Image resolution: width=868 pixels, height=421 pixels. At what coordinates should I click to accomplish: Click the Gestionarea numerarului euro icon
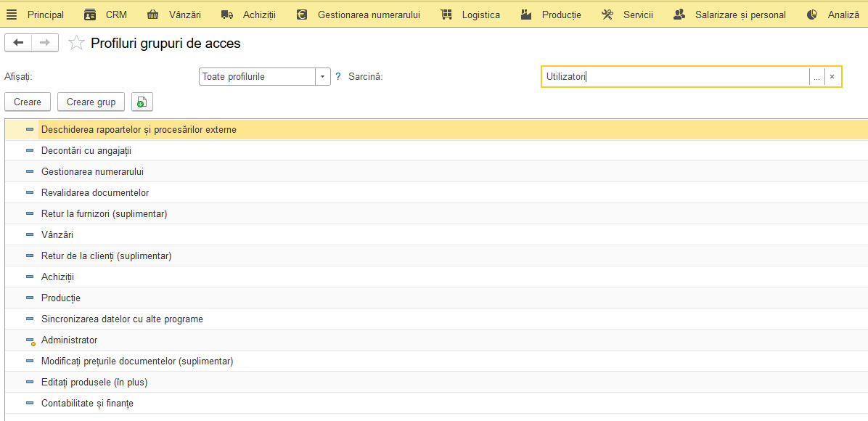[x=302, y=15]
